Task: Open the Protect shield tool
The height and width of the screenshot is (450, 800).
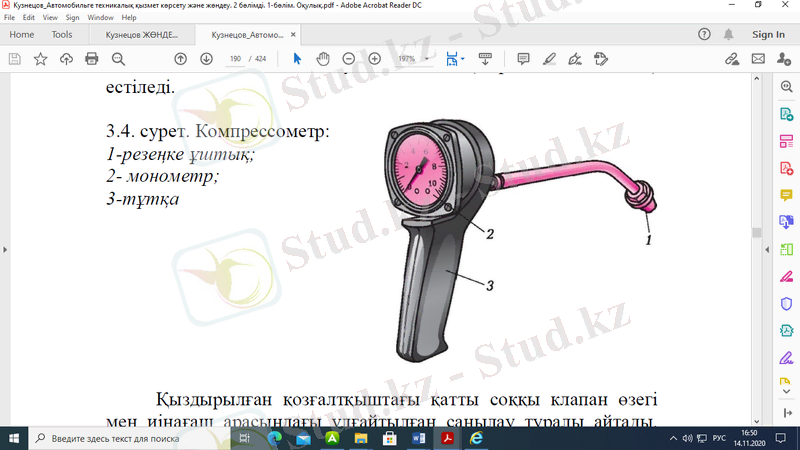Action: click(786, 303)
